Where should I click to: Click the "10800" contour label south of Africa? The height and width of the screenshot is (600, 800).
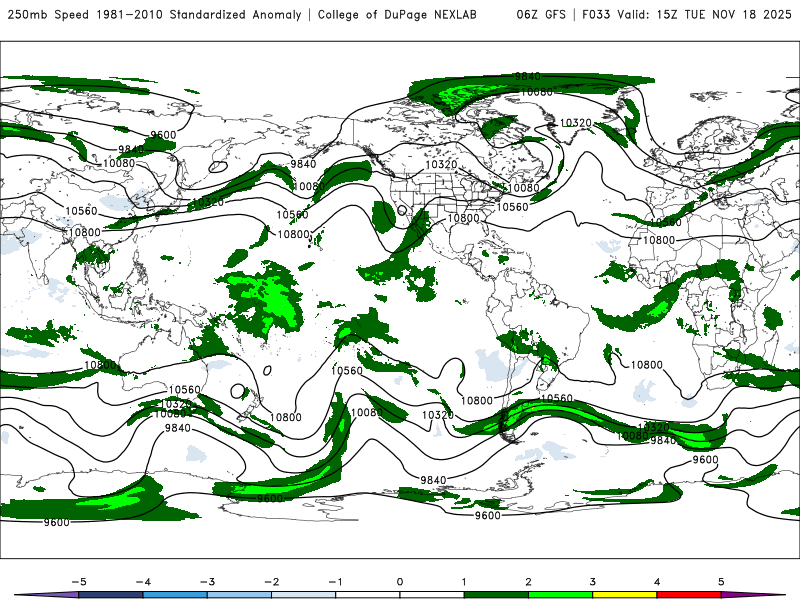[646, 365]
